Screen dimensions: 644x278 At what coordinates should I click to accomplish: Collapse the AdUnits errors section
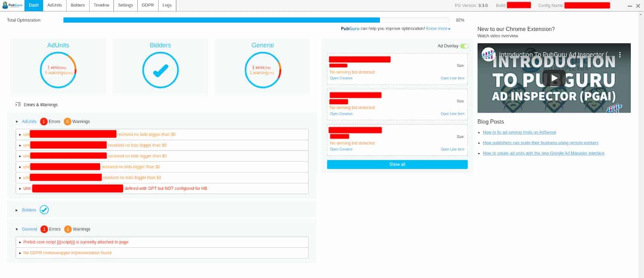tap(17, 121)
